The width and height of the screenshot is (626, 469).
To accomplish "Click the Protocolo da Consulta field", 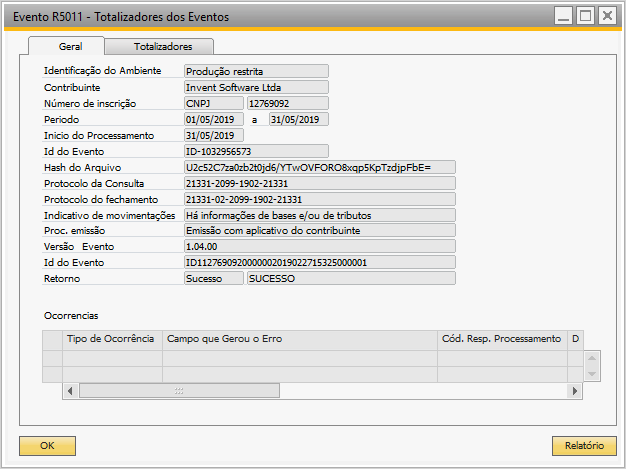I will [319, 183].
